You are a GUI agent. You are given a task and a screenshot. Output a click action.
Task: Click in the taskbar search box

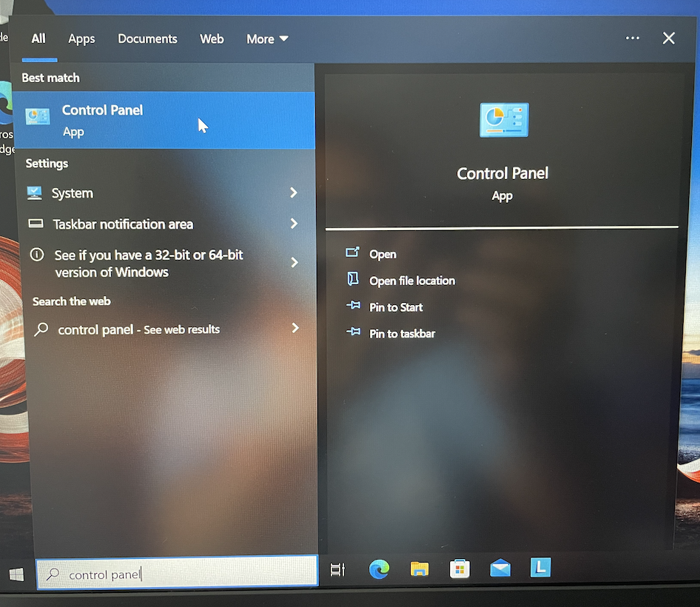tap(177, 573)
